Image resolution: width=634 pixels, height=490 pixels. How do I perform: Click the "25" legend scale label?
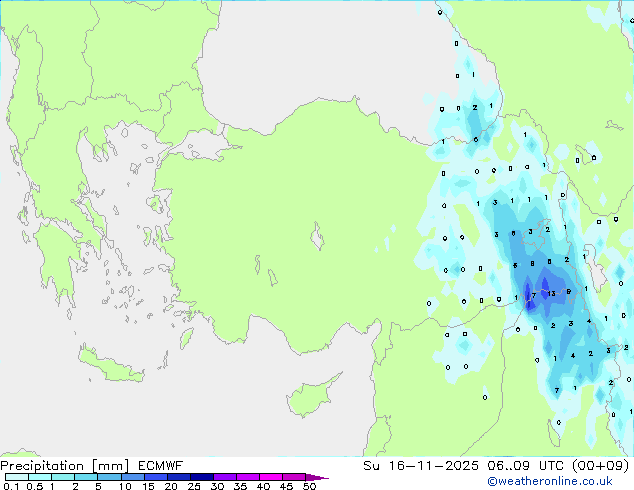194,486
